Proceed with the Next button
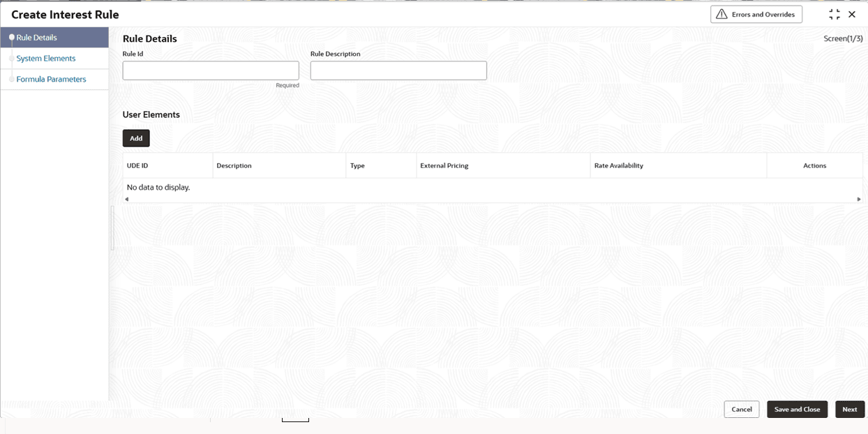This screenshot has height=434, width=868. coord(850,410)
